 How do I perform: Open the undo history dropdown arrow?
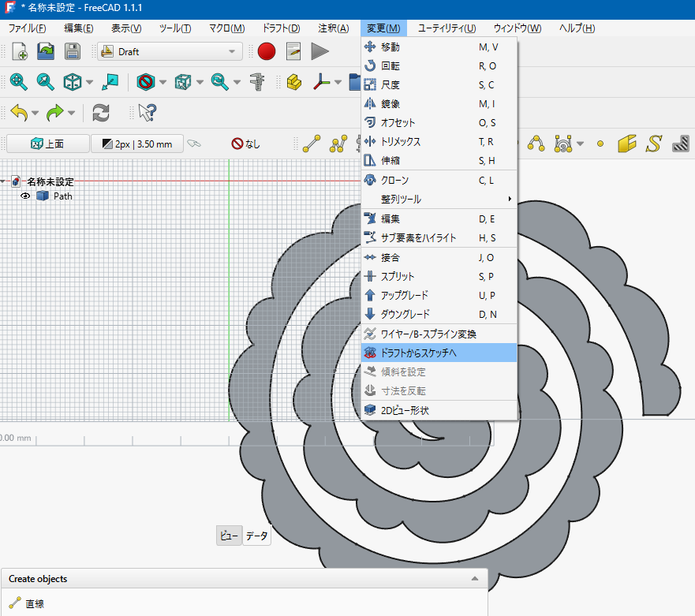pos(35,113)
